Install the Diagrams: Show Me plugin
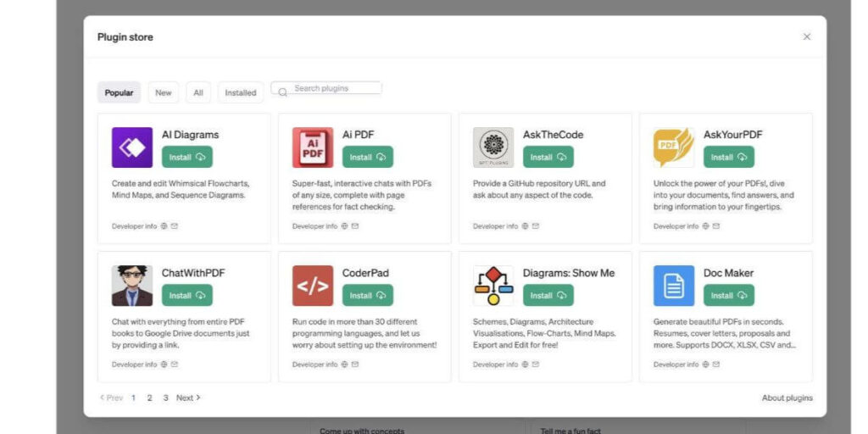 pos(548,295)
